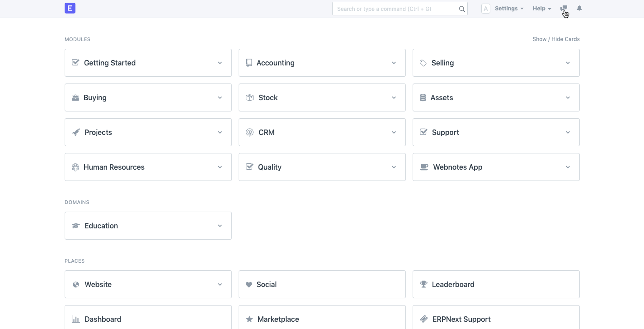644x329 pixels.
Task: Click Show / Hide Cards link
Action: pyautogui.click(x=556, y=39)
